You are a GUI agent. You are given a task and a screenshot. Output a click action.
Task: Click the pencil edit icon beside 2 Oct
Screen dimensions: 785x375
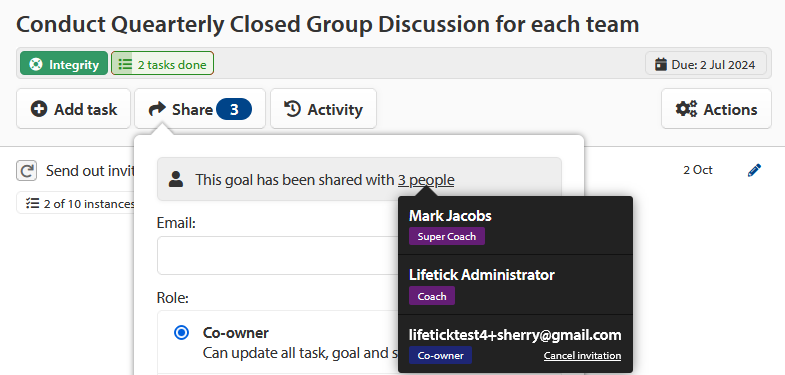pos(754,170)
